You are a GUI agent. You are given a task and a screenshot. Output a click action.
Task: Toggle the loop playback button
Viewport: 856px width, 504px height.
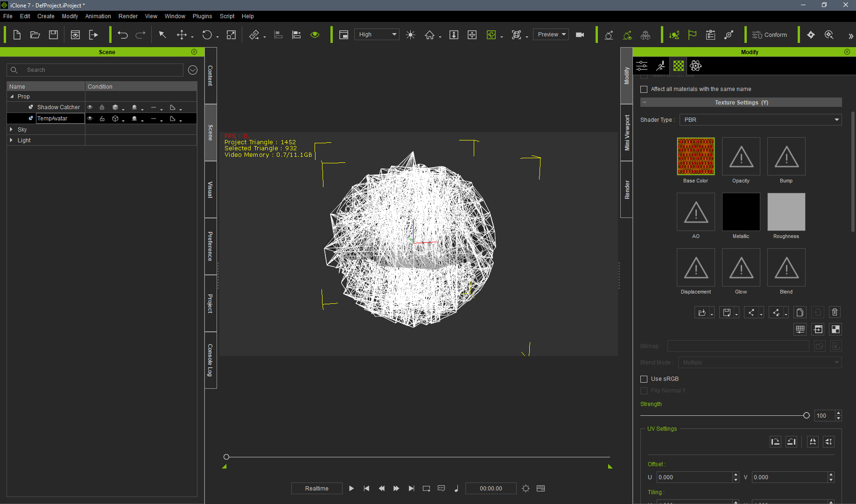[x=426, y=489]
